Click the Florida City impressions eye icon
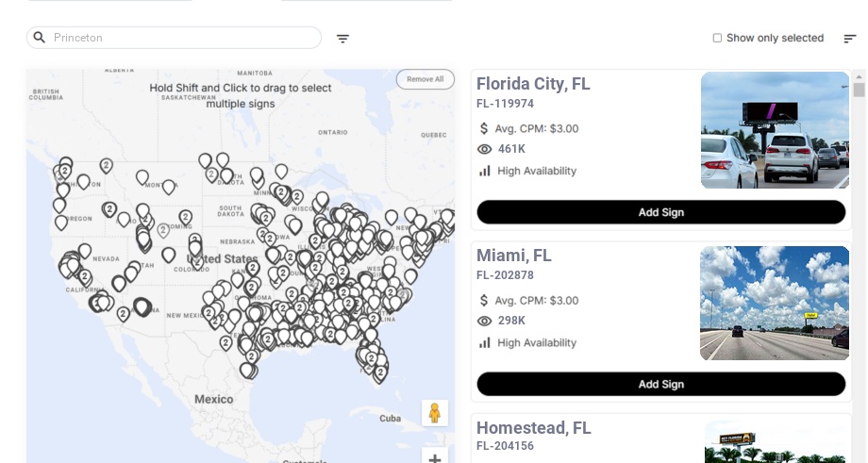The image size is (868, 463). coord(485,149)
